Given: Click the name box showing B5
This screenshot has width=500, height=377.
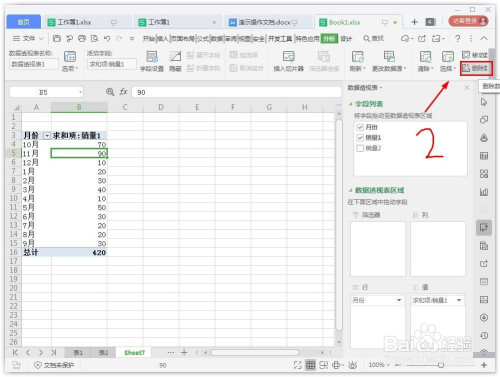Looking at the screenshot, I should point(46,92).
